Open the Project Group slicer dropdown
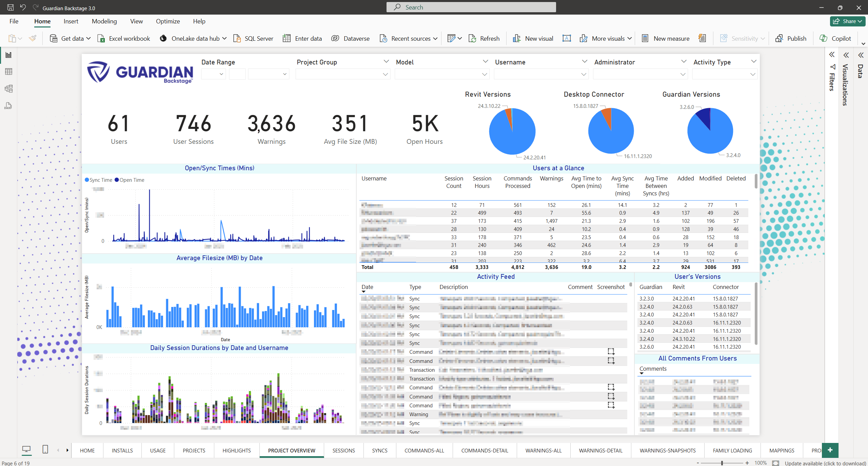 coord(385,74)
